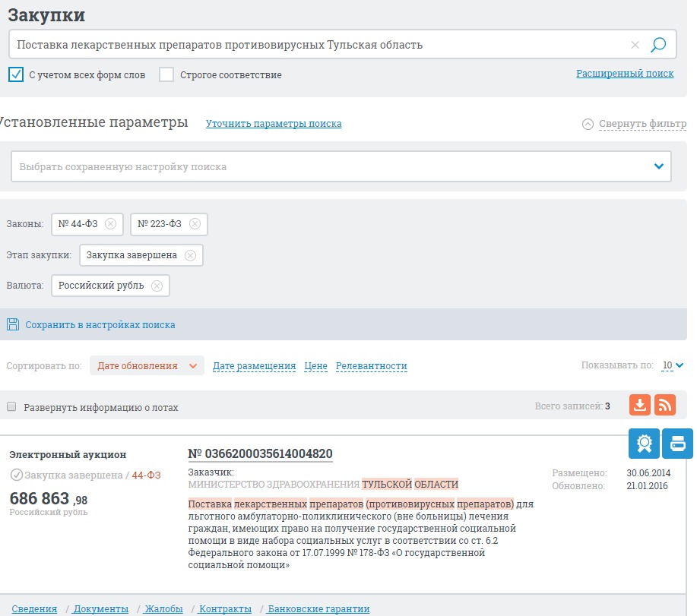Uncheck С учетом всех форм слов
The image size is (697, 616).
[16, 74]
